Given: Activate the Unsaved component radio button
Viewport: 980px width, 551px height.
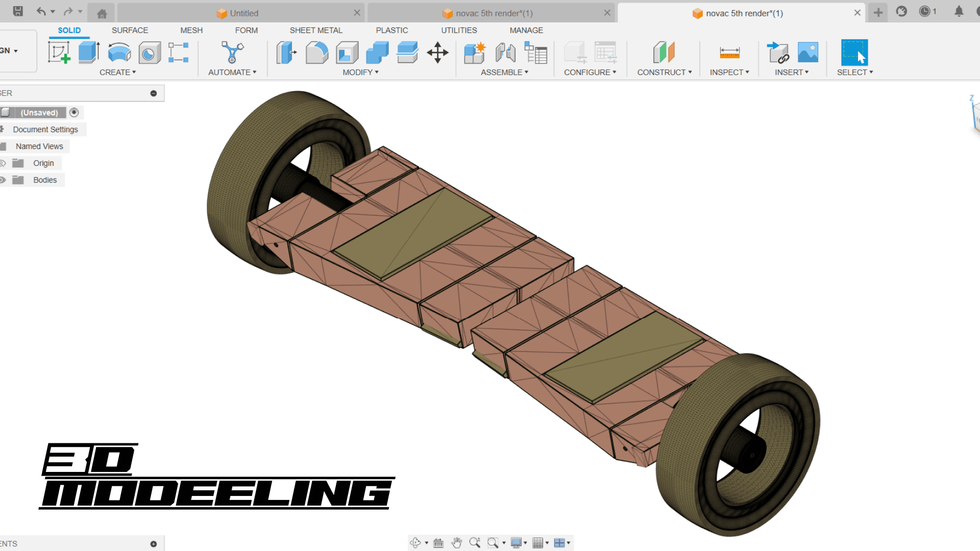Looking at the screenshot, I should coord(74,112).
